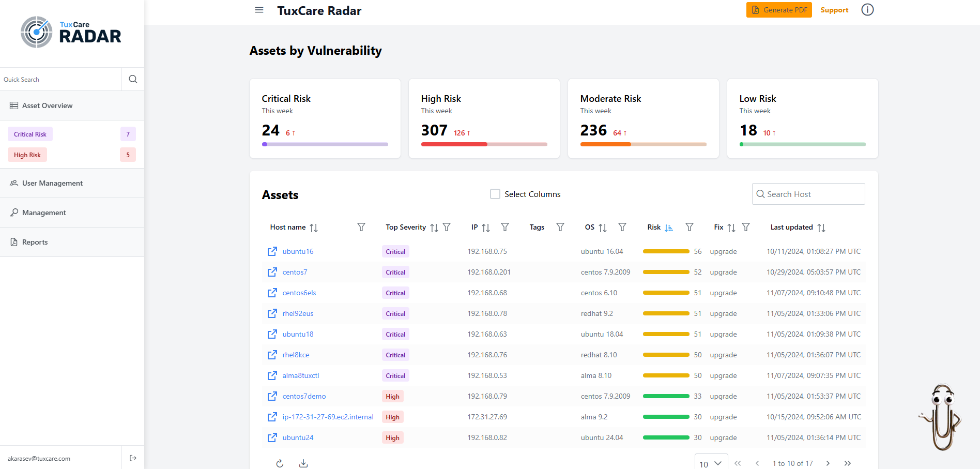Open the Top Severity filter dropdown
The height and width of the screenshot is (469, 980).
point(447,227)
